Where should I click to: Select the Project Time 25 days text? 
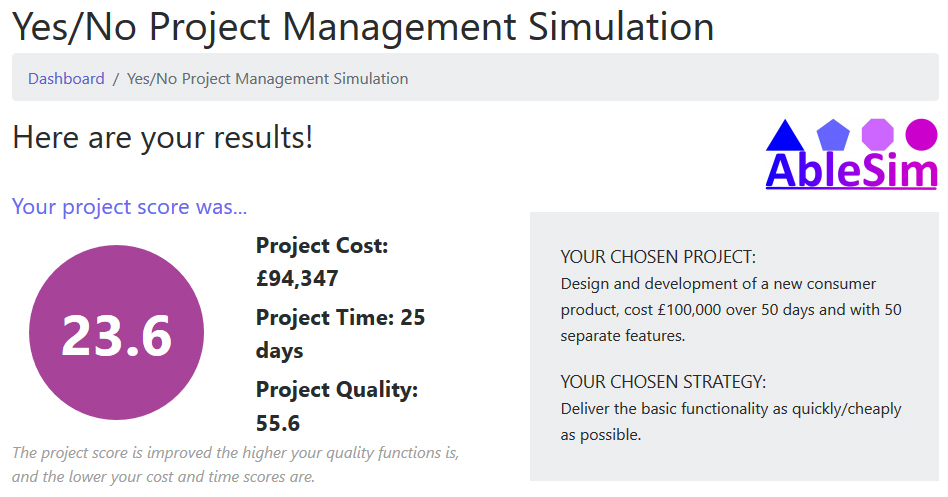pos(340,334)
